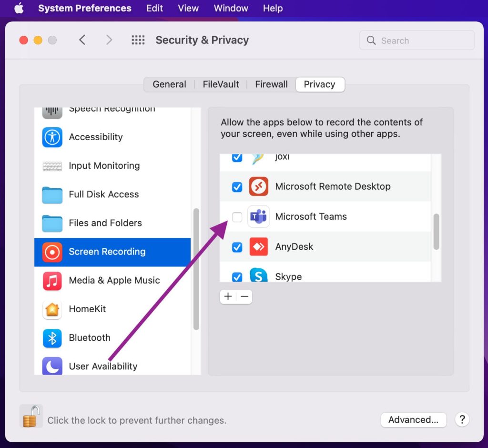Select the Microsoft Remote Desktop name text

click(333, 186)
